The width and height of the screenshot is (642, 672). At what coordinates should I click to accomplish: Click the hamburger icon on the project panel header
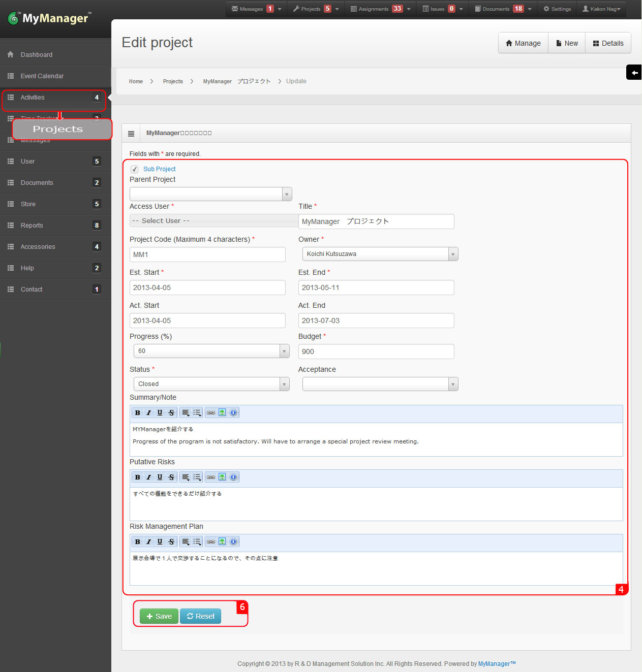(131, 133)
